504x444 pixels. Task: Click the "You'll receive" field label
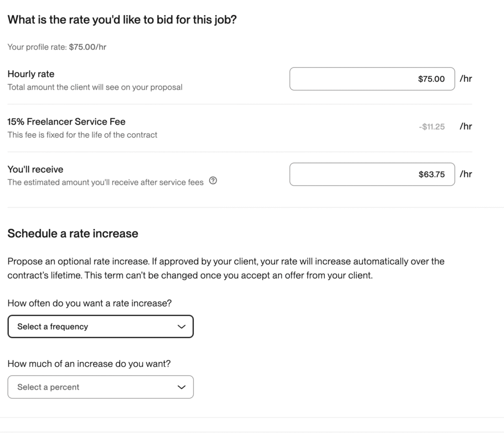(x=35, y=169)
